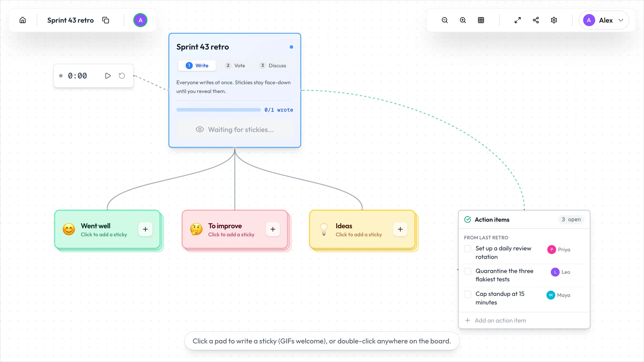
Task: Switch to the Vote step
Action: click(x=235, y=66)
